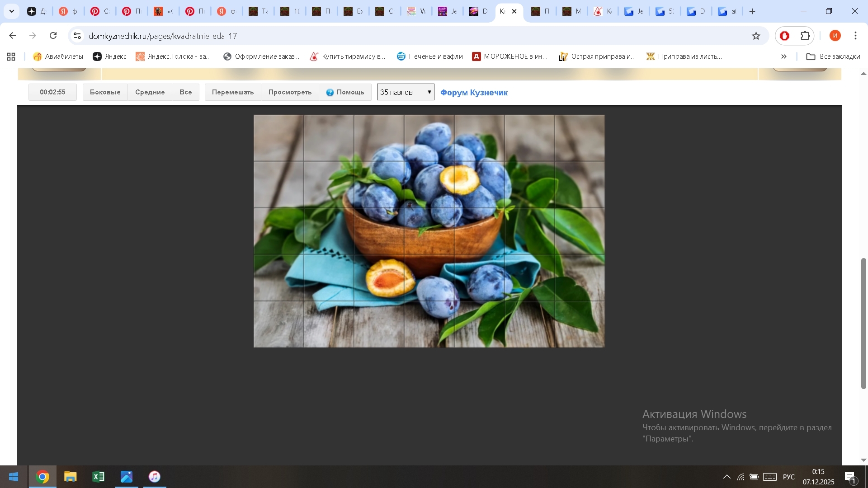Open the Все закладки folder
Viewport: 868px width, 488px height.
point(833,56)
